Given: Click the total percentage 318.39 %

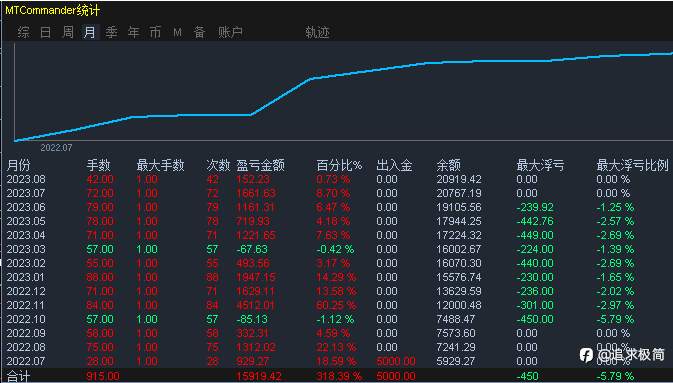Looking at the screenshot, I should 339,377.
